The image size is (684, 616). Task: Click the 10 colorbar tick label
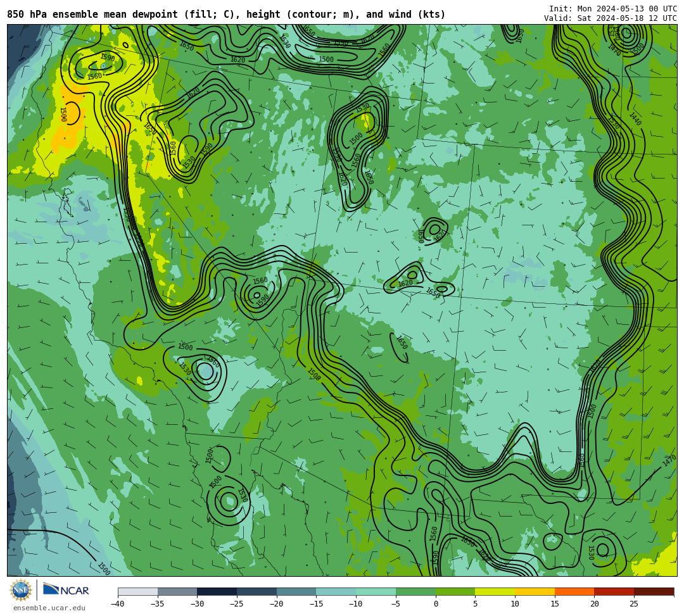pyautogui.click(x=515, y=604)
